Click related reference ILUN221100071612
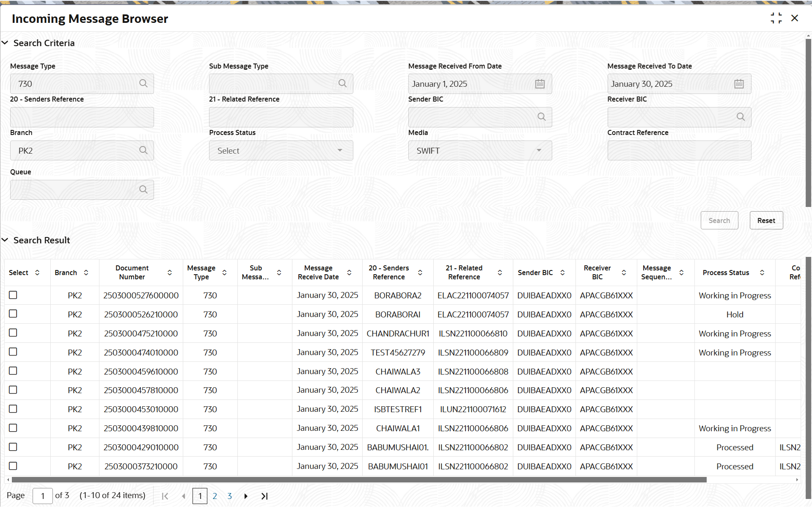The height and width of the screenshot is (507, 812). click(473, 409)
